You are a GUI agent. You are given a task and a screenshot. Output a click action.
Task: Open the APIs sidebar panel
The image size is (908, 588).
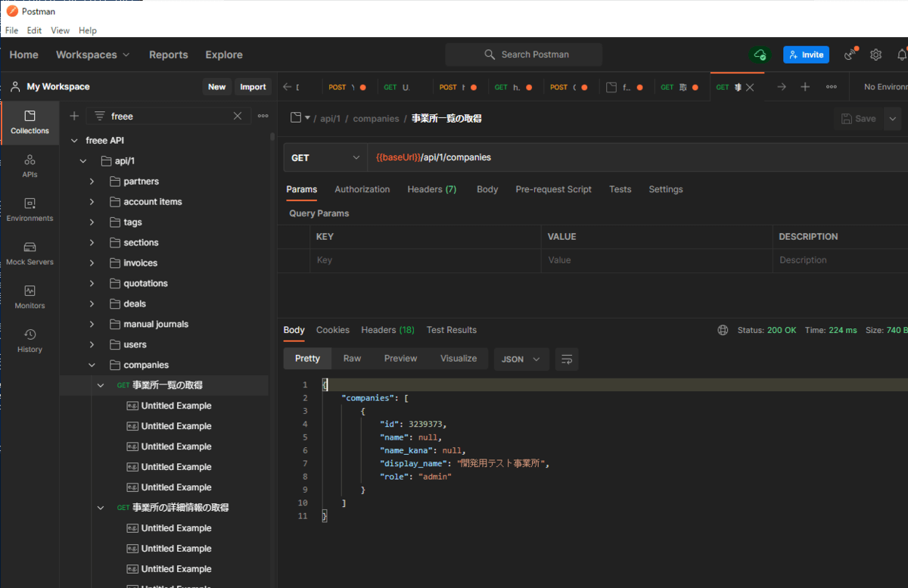(x=30, y=166)
